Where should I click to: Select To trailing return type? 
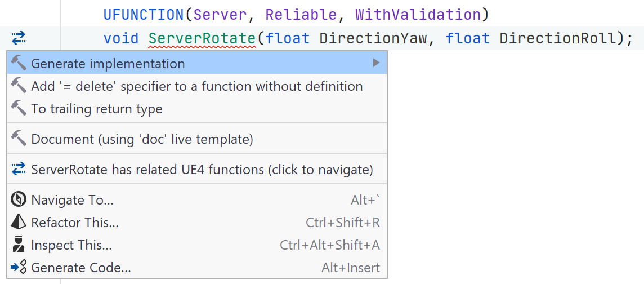click(x=96, y=109)
